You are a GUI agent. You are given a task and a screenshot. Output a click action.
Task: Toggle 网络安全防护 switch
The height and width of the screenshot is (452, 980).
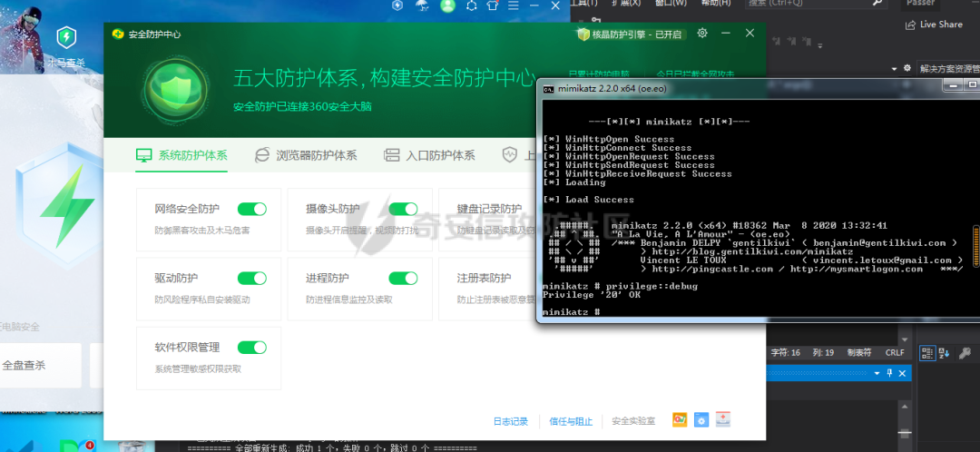(252, 209)
